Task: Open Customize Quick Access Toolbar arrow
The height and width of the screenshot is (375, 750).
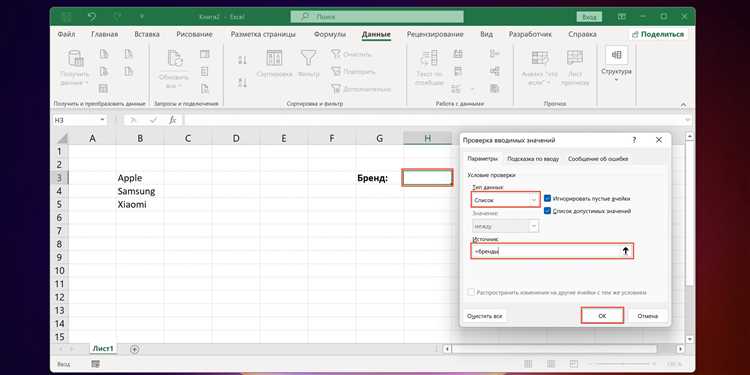Action: [142, 17]
